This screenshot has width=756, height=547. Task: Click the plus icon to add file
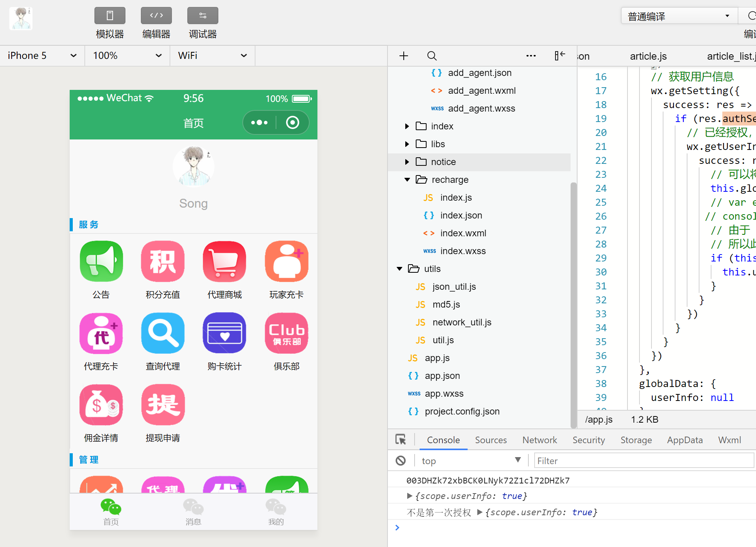(404, 56)
